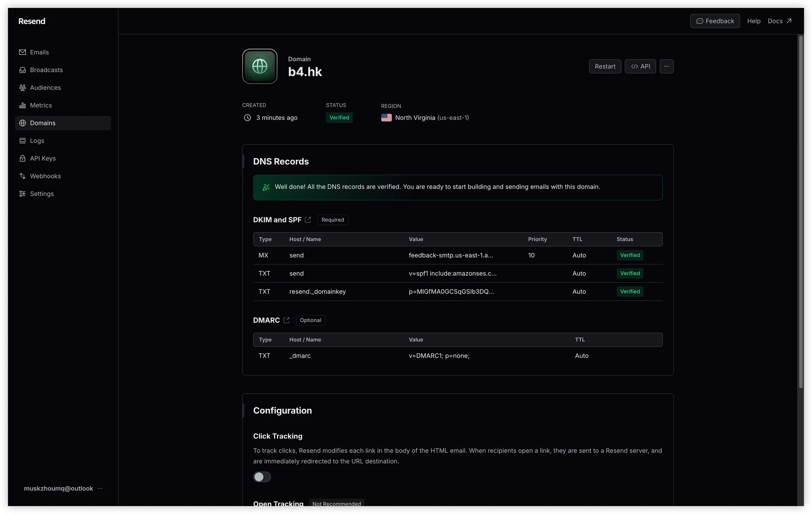
Task: Click the API button
Action: coord(640,66)
